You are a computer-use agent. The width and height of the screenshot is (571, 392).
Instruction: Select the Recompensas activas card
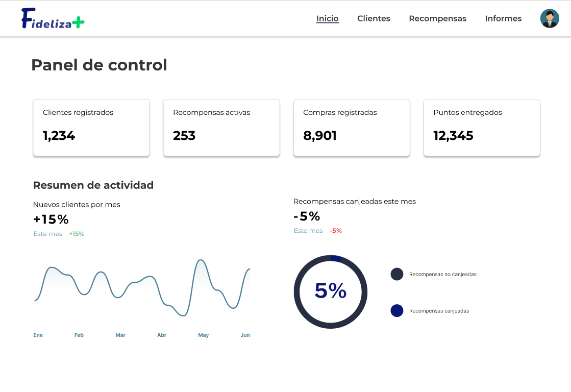(221, 128)
